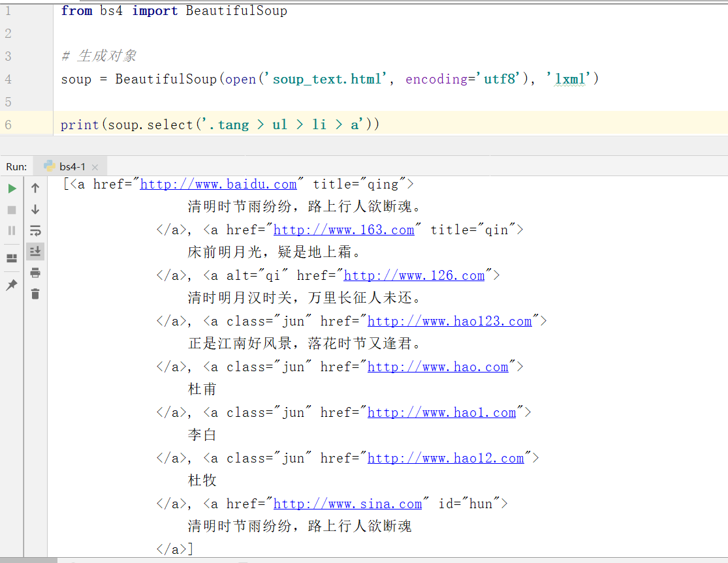
Task: Click output text '杜甫'
Action: [202, 389]
